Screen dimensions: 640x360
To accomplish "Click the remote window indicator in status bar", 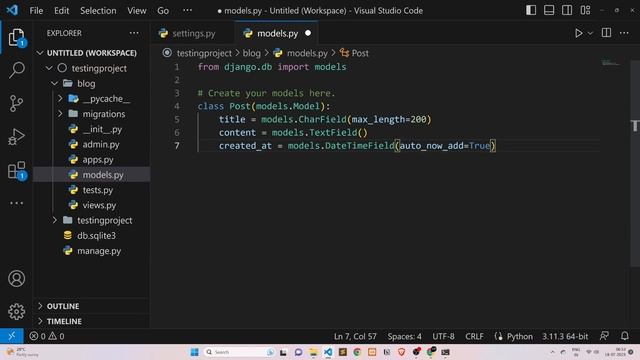I will pos(11,336).
